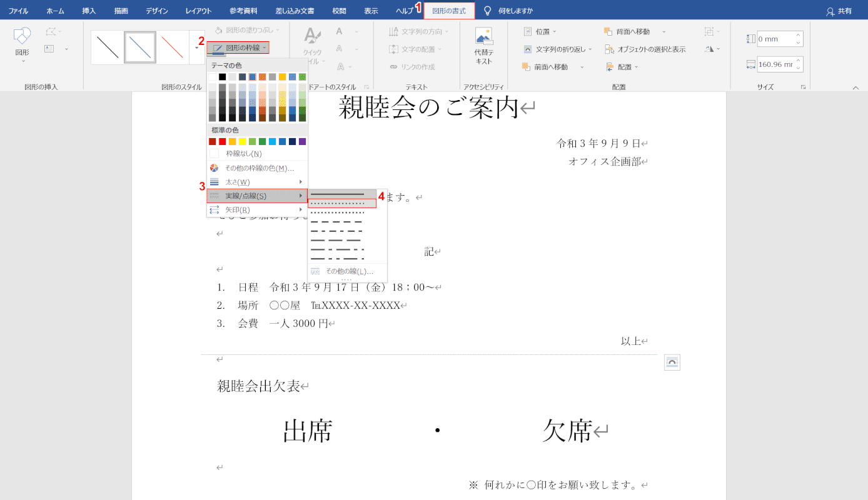Expand the shape styles gallery
The image size is (868, 500).
click(196, 47)
